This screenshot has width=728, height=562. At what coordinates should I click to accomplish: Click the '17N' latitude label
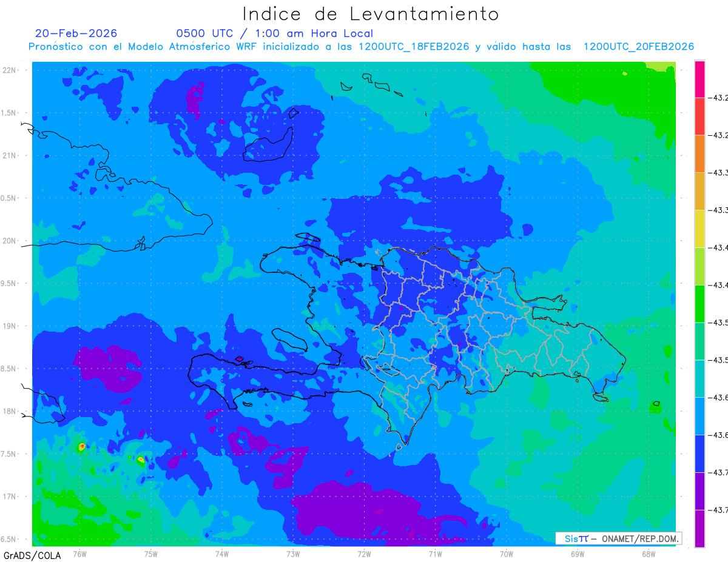(x=9, y=497)
